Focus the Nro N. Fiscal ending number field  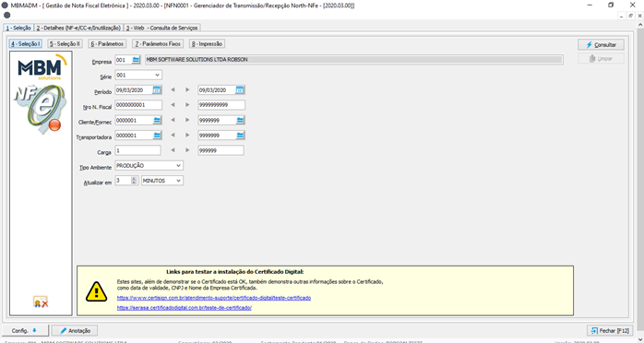(x=221, y=105)
